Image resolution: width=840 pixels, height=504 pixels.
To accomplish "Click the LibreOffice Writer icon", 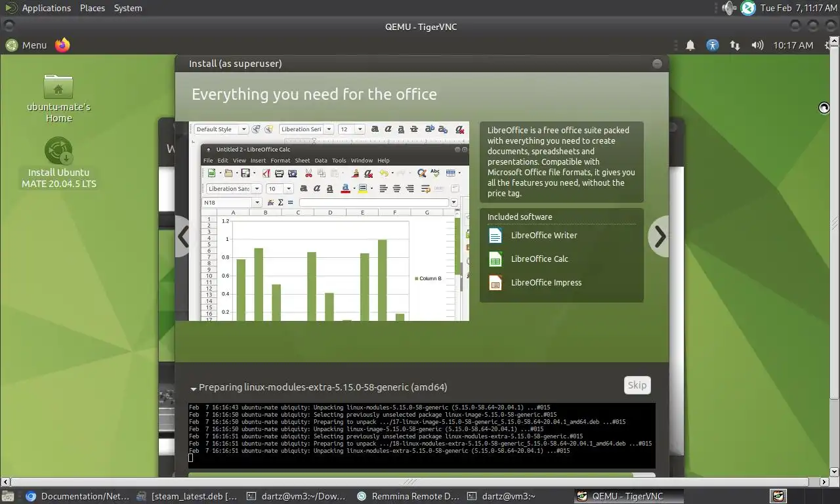I will 495,235.
